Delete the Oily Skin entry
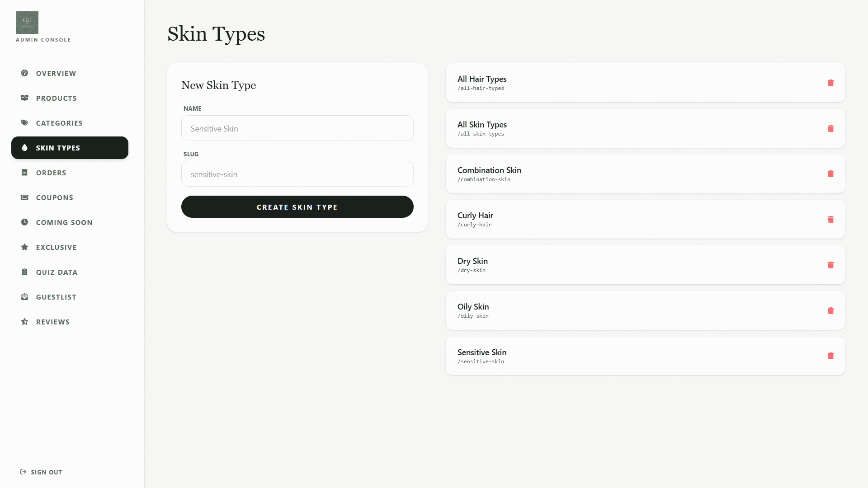The width and height of the screenshot is (868, 488). coord(830,310)
